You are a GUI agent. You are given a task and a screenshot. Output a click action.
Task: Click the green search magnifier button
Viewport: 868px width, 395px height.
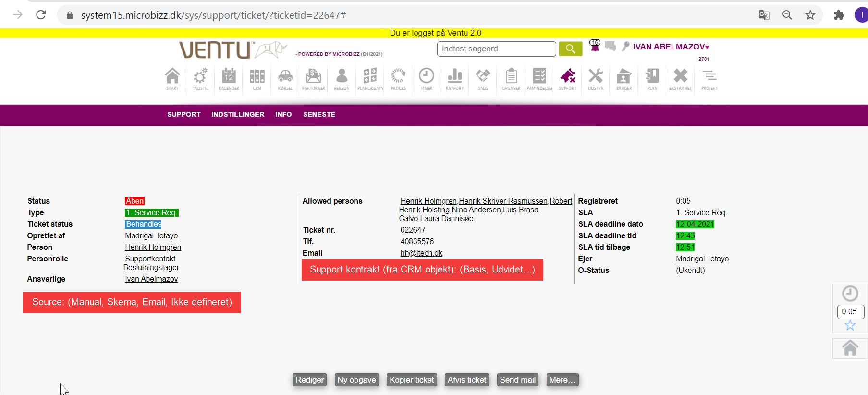pyautogui.click(x=570, y=49)
